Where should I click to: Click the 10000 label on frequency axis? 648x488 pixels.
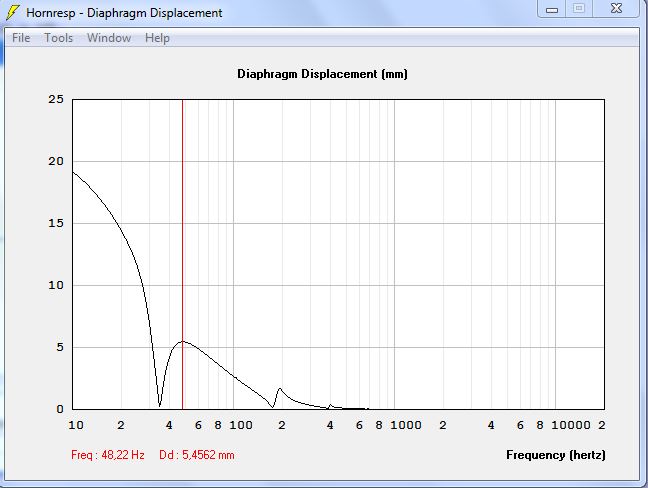pyautogui.click(x=571, y=425)
